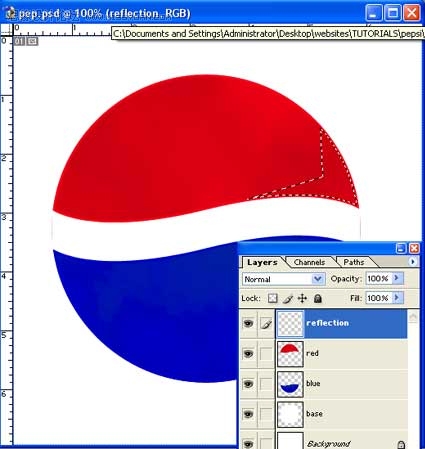425x449 pixels.
Task: Open the Opacity slider arrow
Action: click(397, 278)
